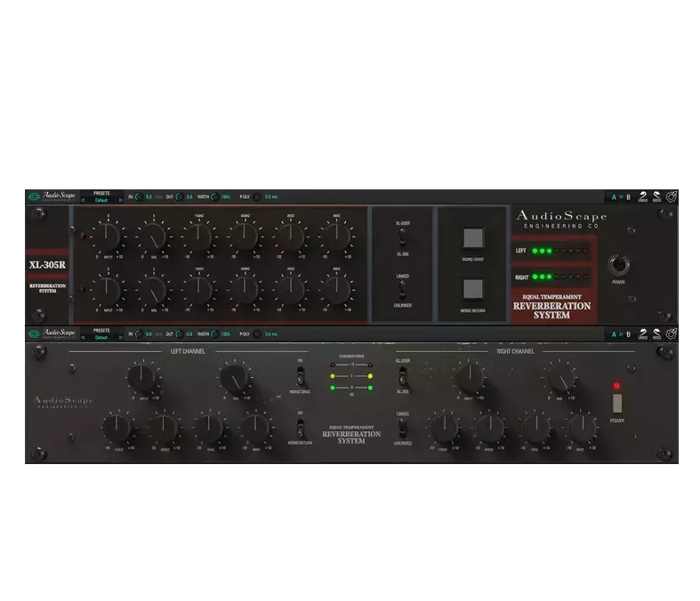
Task: Click the P-DLY knob in the upper toolbar
Action: [257, 196]
